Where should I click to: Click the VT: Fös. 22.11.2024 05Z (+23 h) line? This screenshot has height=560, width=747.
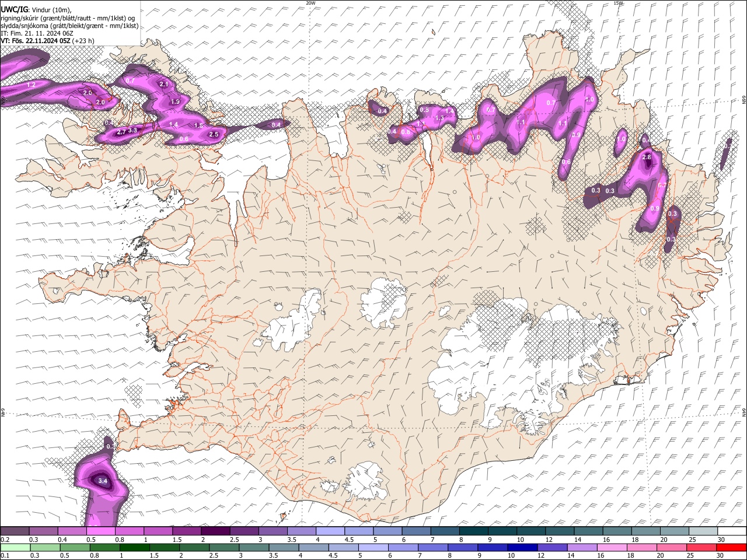point(48,41)
